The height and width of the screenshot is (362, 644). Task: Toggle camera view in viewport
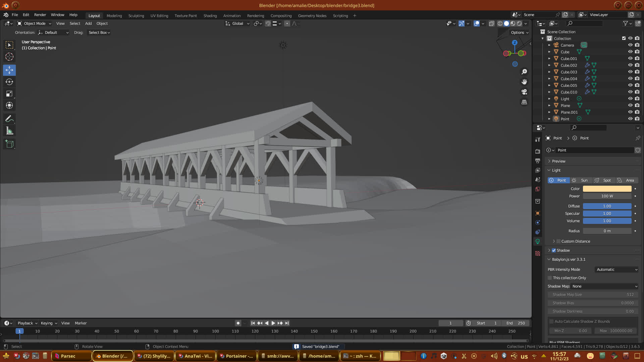click(524, 92)
